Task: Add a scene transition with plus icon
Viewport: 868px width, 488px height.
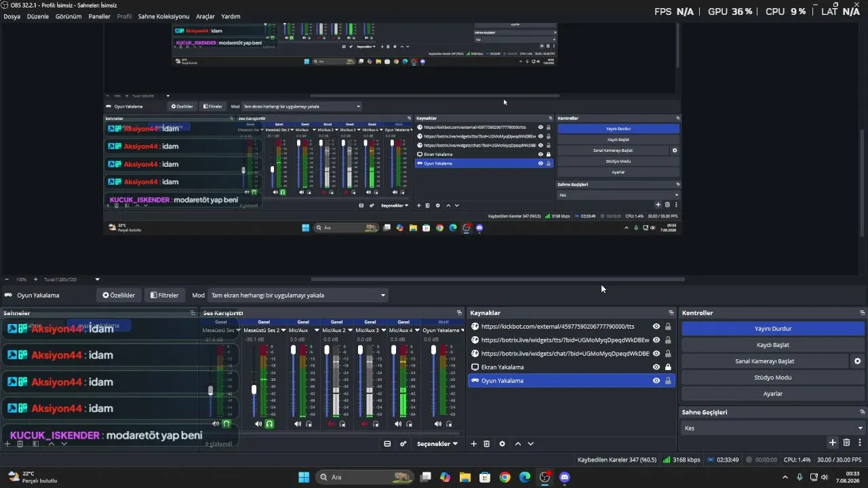Action: (833, 443)
